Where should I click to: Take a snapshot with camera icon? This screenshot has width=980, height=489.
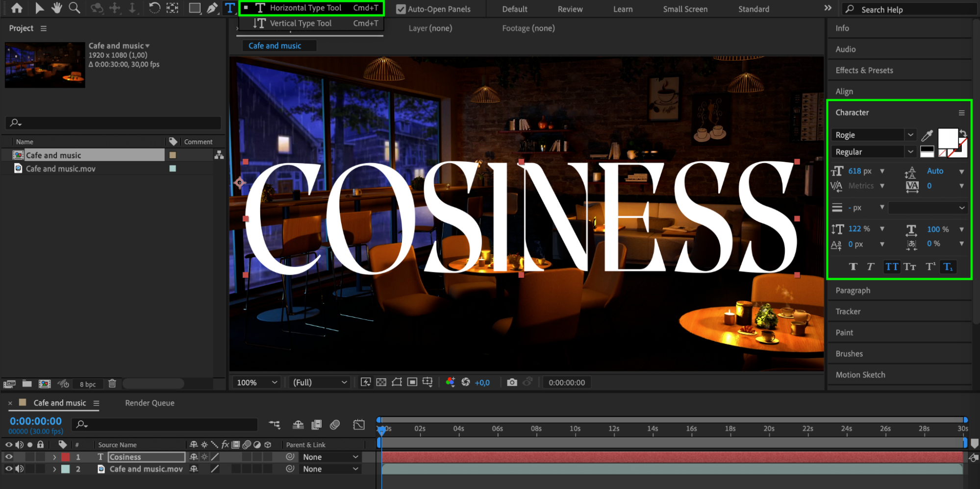click(512, 382)
